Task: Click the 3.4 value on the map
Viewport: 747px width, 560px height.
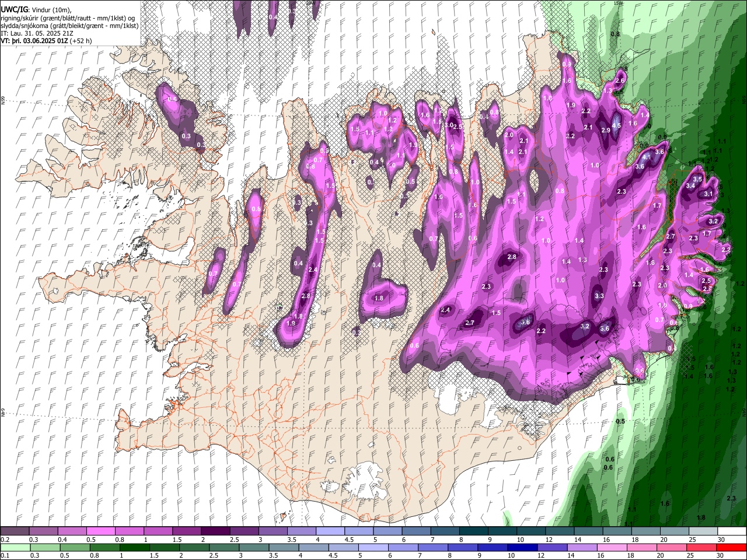Action: 690,185
